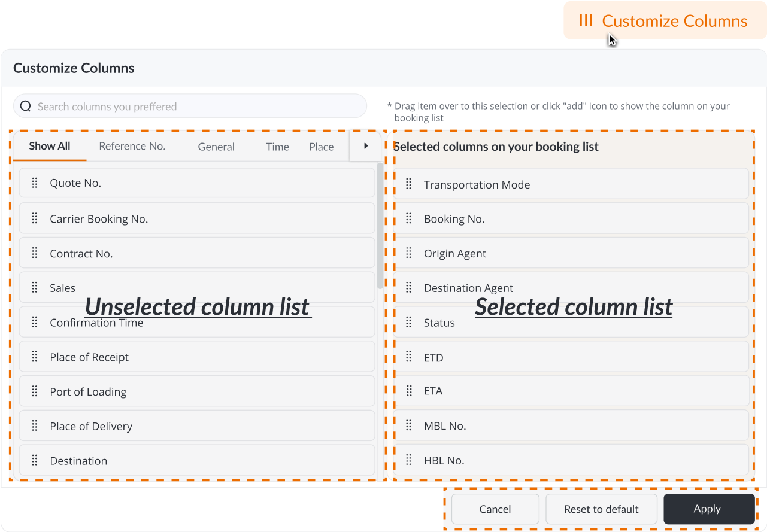Click the drag handle for Port of Loading
The height and width of the screenshot is (532, 767).
[35, 392]
